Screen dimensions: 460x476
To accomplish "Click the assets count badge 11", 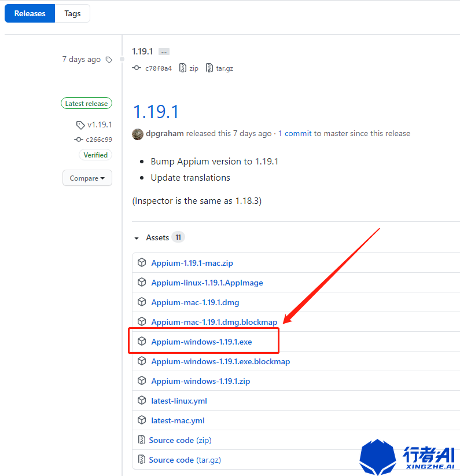I will point(178,237).
